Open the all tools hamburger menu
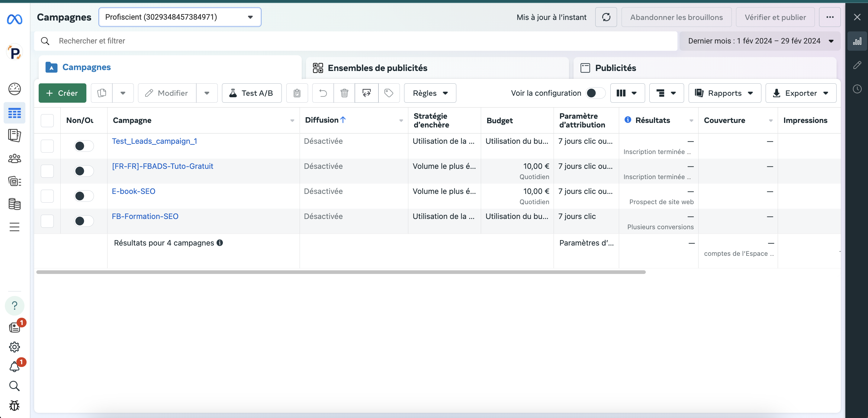 pos(14,227)
